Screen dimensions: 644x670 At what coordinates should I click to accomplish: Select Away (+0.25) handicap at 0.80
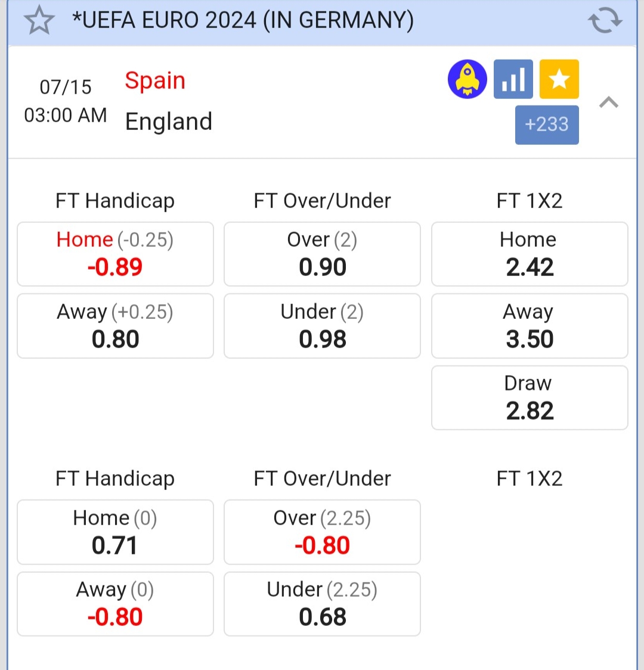point(115,326)
